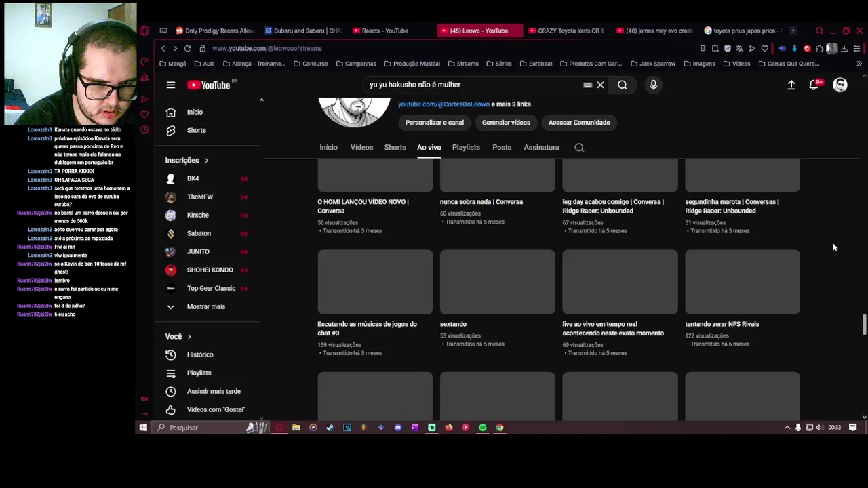Open the on-screen keyboard in search box
Screen dimensions: 868x488
[x=587, y=85]
